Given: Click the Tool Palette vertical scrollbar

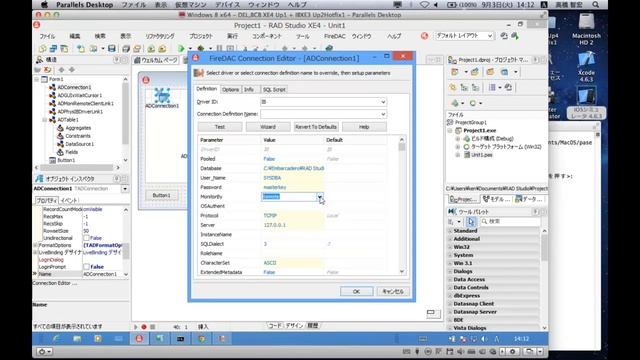Looking at the screenshot, I should click(x=544, y=279).
